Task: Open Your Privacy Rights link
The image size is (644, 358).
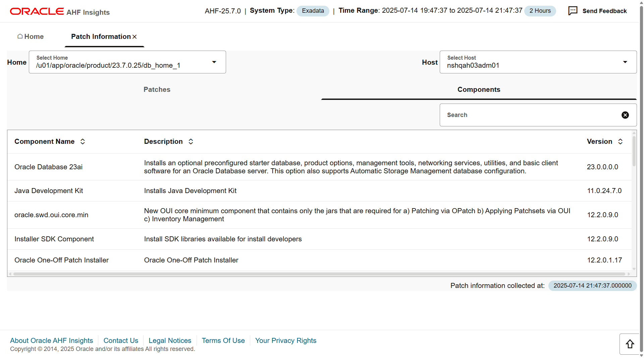Action: (x=286, y=341)
